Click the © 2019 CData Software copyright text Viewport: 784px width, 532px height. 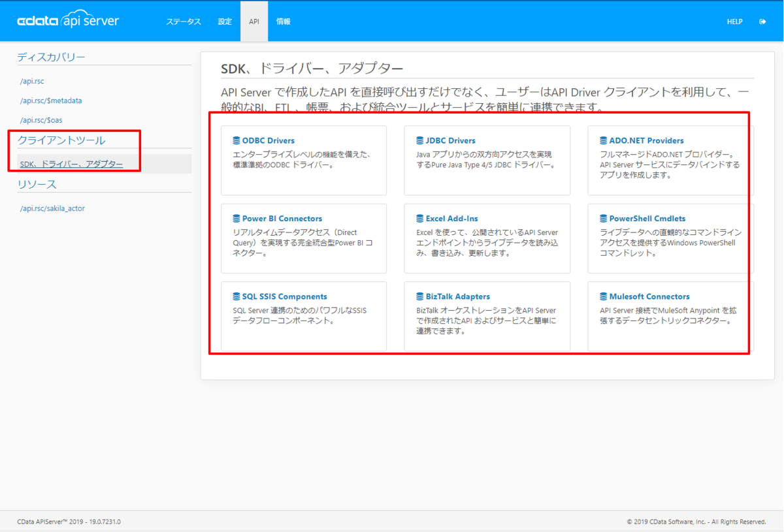[x=696, y=522]
